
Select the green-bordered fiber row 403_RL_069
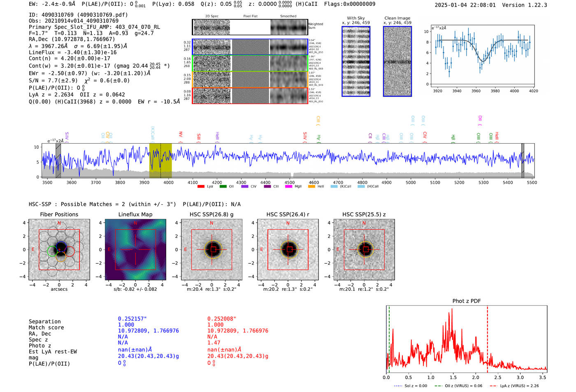(250, 63)
